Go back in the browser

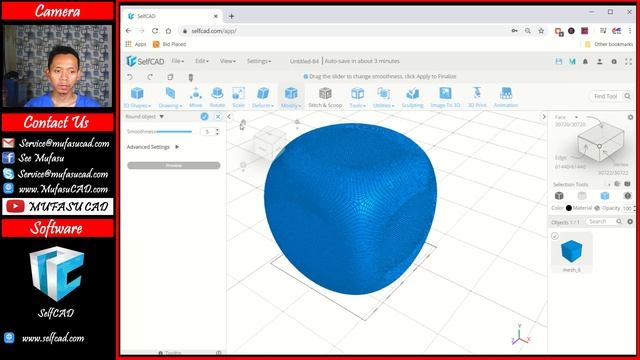(129, 31)
